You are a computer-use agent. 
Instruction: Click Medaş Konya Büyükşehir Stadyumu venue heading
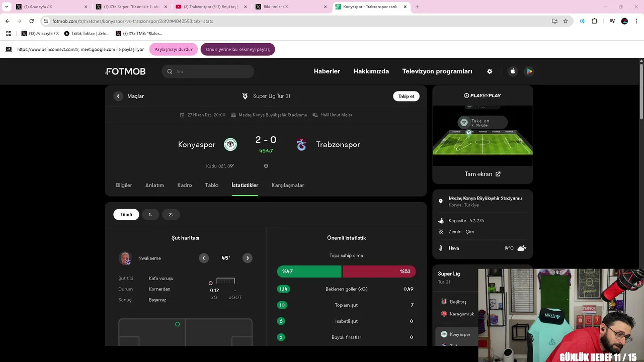click(485, 198)
